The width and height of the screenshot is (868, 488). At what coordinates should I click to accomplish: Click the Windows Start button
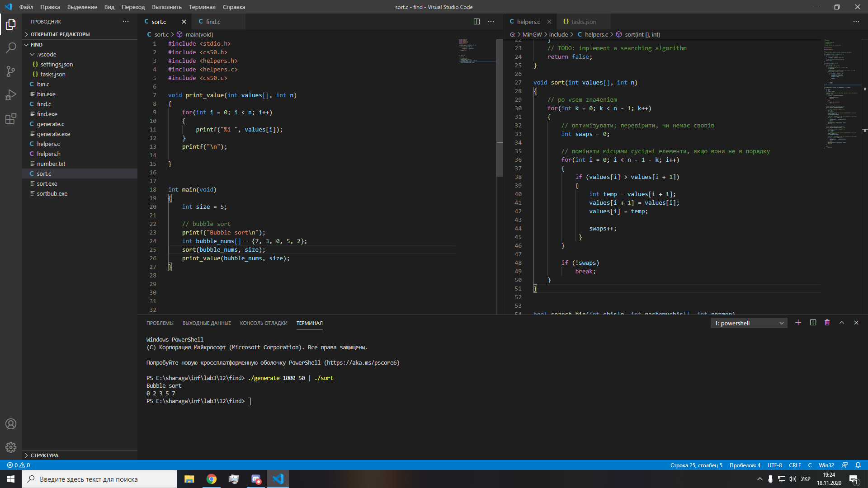11,479
